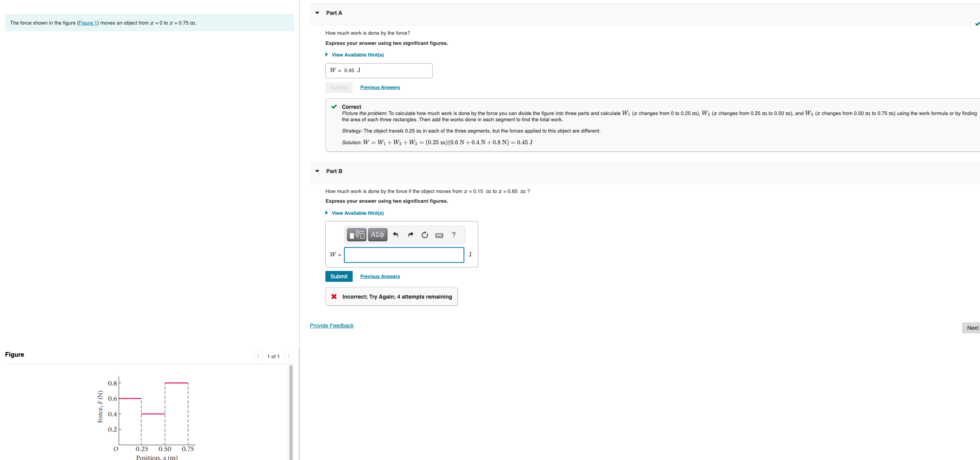980x460 pixels.
Task: Expand Part B available hints
Action: [357, 213]
